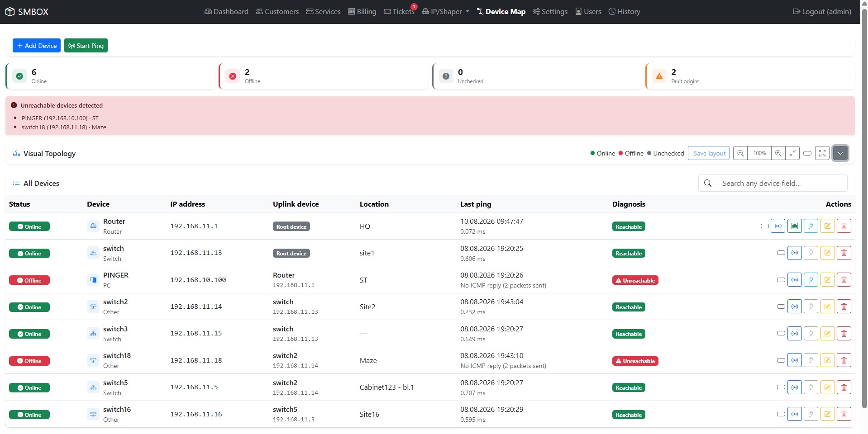The image size is (868, 434).
Task: Navigate to Billing
Action: point(362,12)
